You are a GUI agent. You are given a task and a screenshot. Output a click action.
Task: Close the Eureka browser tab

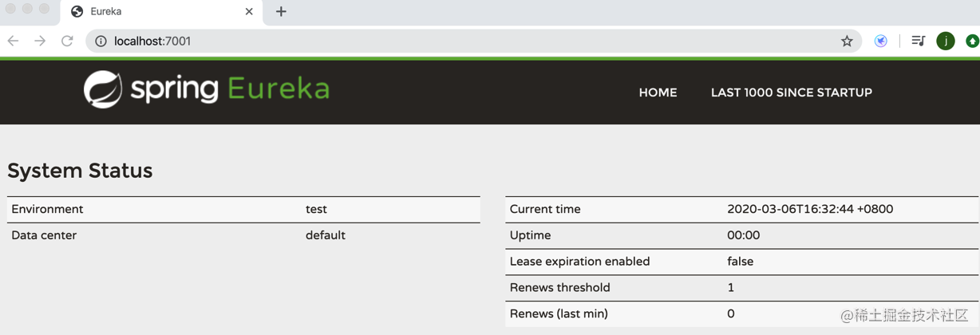(x=249, y=11)
